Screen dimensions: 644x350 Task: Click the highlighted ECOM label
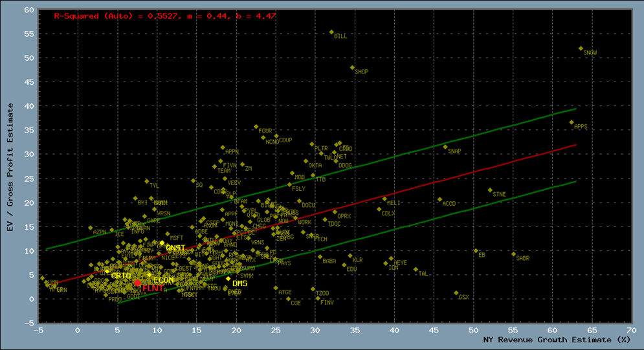164,280
